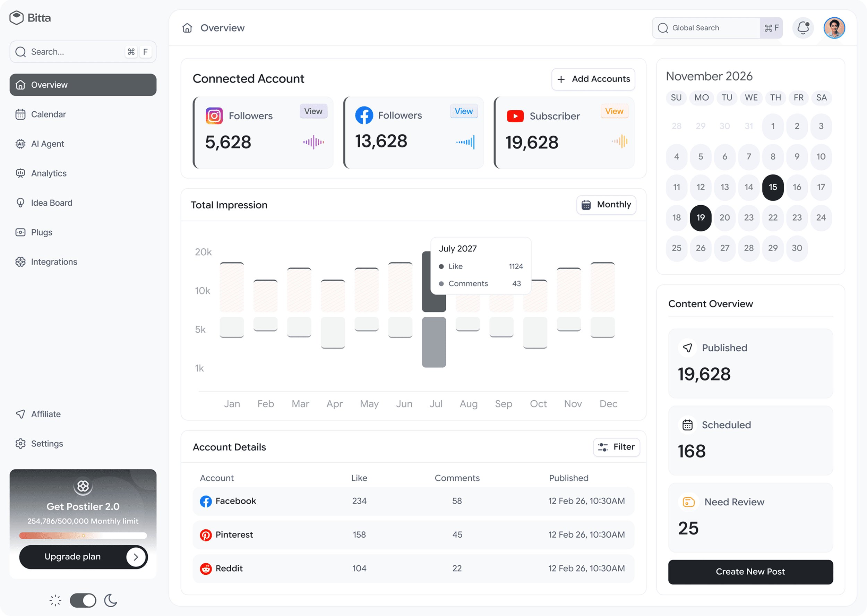Click the Reddit icon in Account Details
867x616 pixels.
coord(206,568)
